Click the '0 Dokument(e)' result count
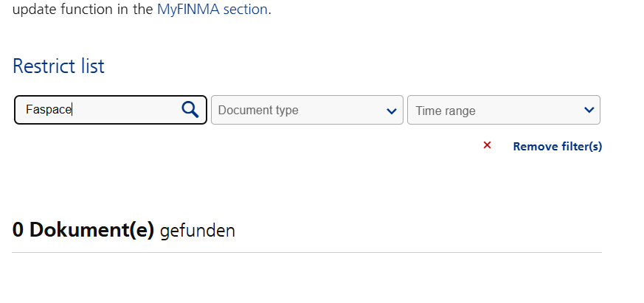 [x=83, y=229]
